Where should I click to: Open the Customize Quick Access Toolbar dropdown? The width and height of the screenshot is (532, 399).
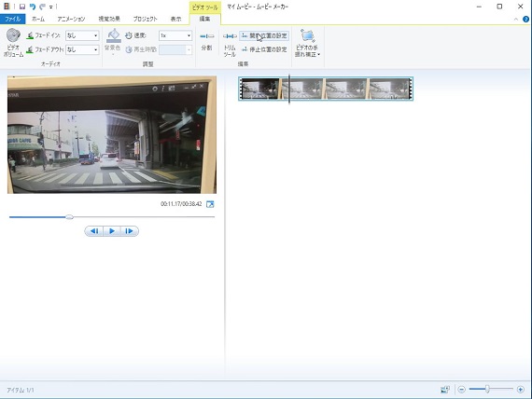click(51, 7)
